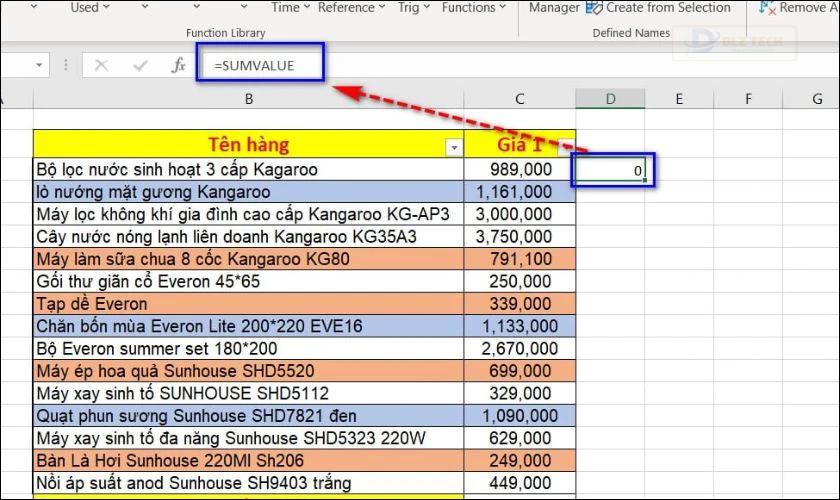
Task: Select column C header
Action: (520, 99)
